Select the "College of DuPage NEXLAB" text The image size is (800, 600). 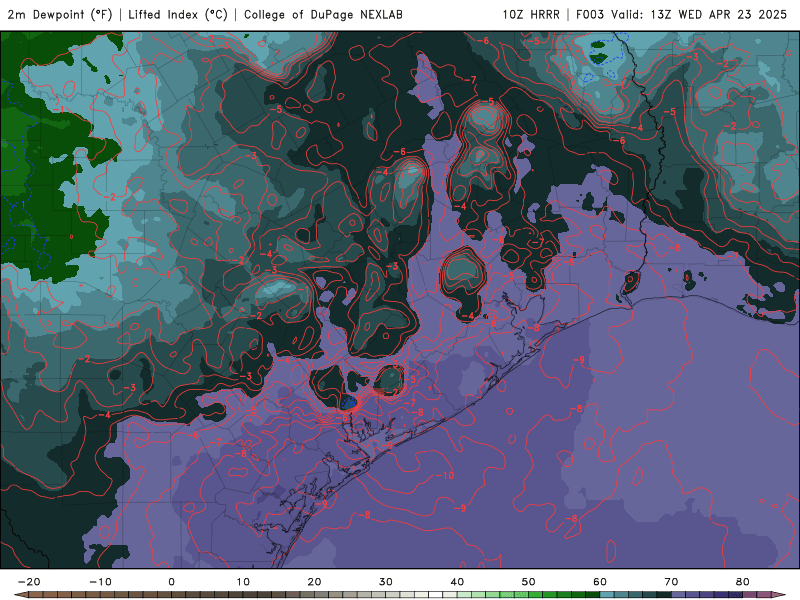[x=323, y=15]
